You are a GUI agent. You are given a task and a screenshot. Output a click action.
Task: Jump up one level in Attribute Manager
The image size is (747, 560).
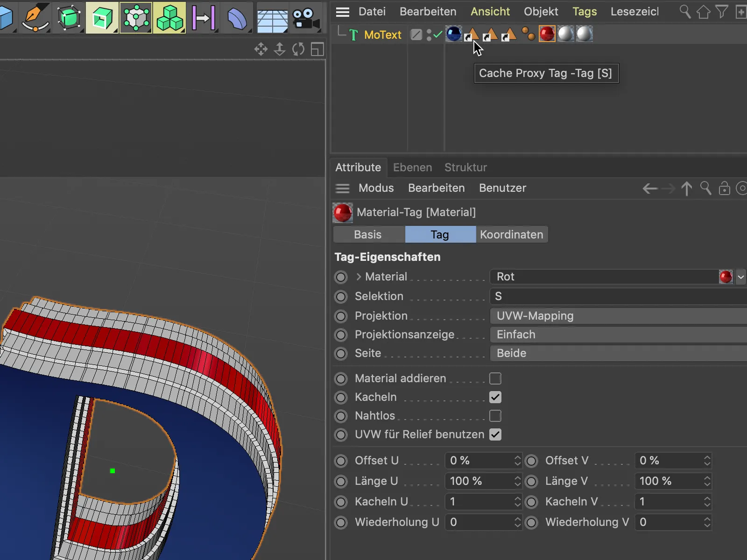687,189
